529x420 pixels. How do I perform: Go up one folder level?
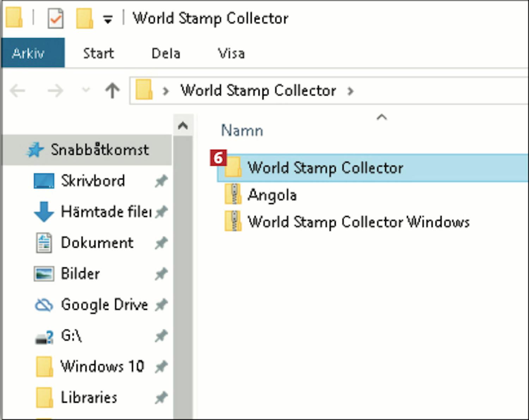coord(113,90)
